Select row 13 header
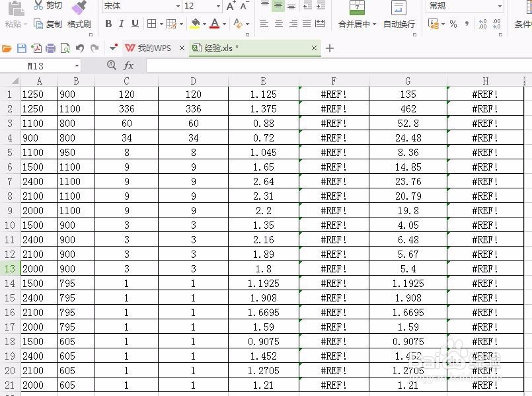This screenshot has height=396, width=532. point(10,269)
